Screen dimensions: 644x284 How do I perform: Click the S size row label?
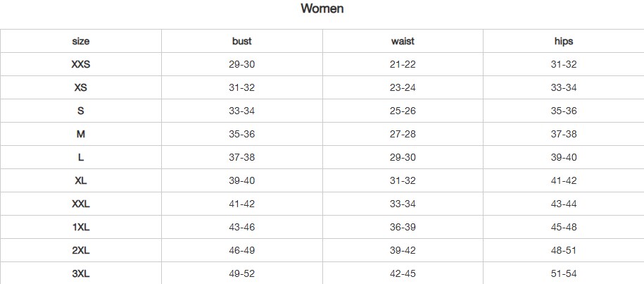(81, 111)
